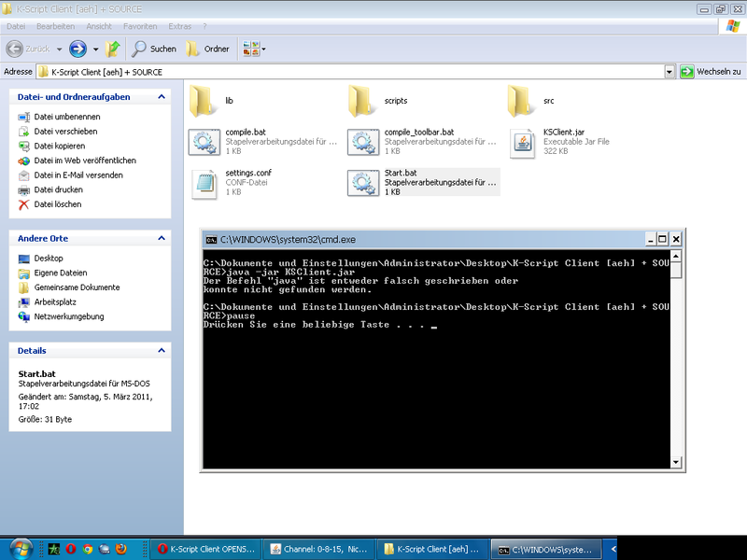Open the Favoriten menu
The width and height of the screenshot is (747, 560).
pos(140,26)
